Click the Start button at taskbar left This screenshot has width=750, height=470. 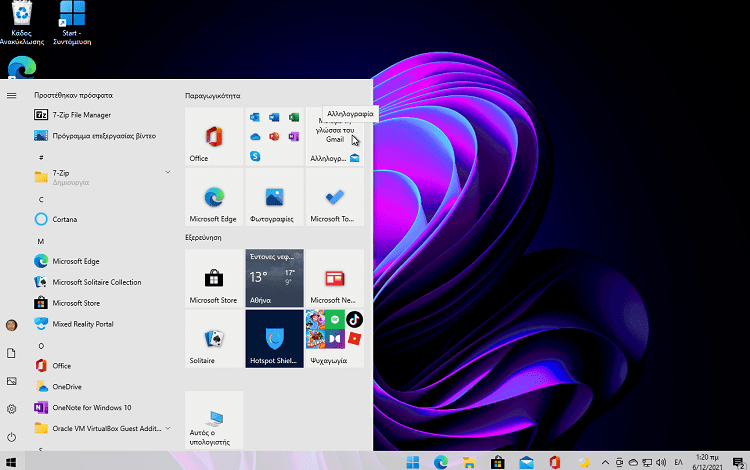(x=11, y=462)
